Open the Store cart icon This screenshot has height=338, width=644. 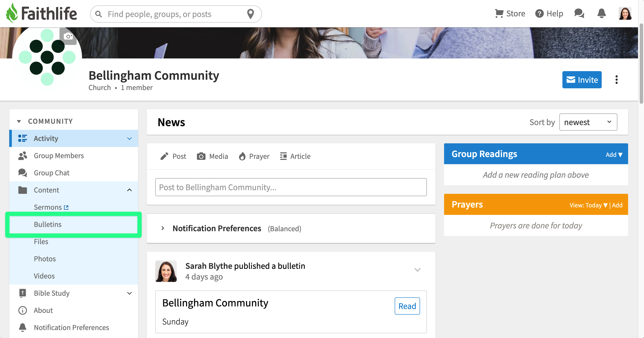coord(499,14)
